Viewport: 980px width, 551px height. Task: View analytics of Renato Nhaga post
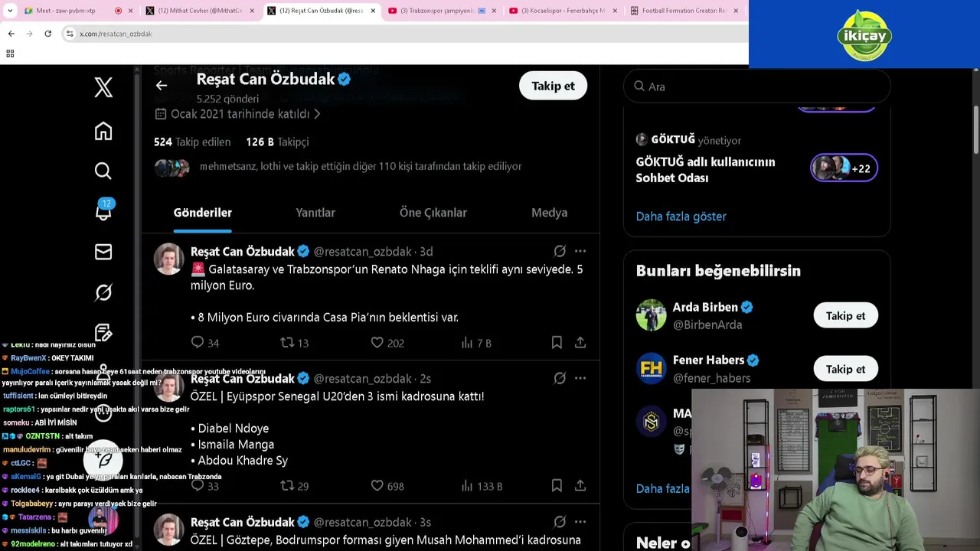pyautogui.click(x=476, y=343)
